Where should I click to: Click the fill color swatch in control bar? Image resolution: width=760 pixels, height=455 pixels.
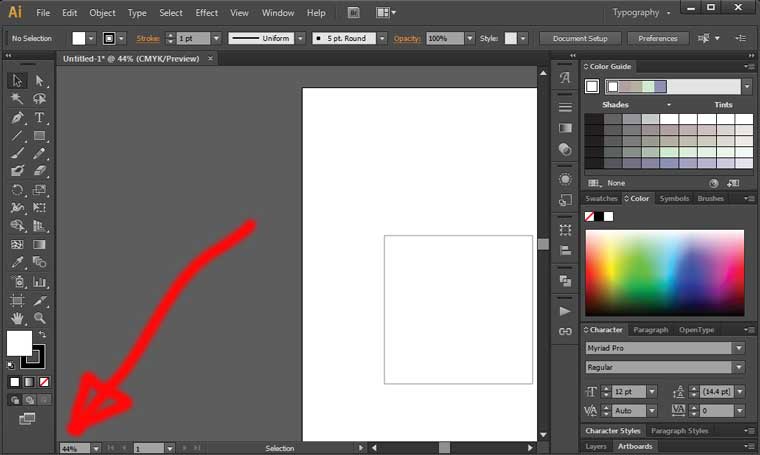(79, 38)
